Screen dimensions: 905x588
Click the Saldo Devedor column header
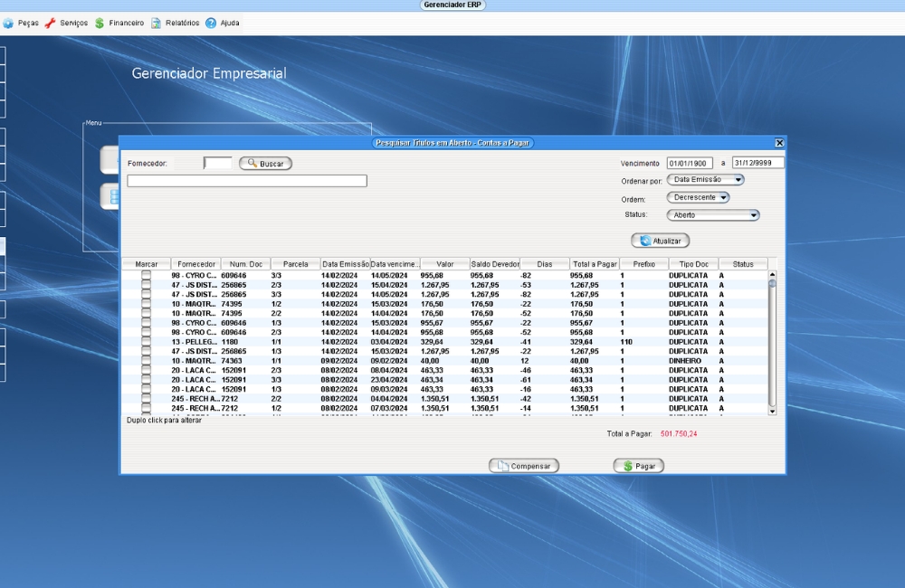tap(495, 264)
